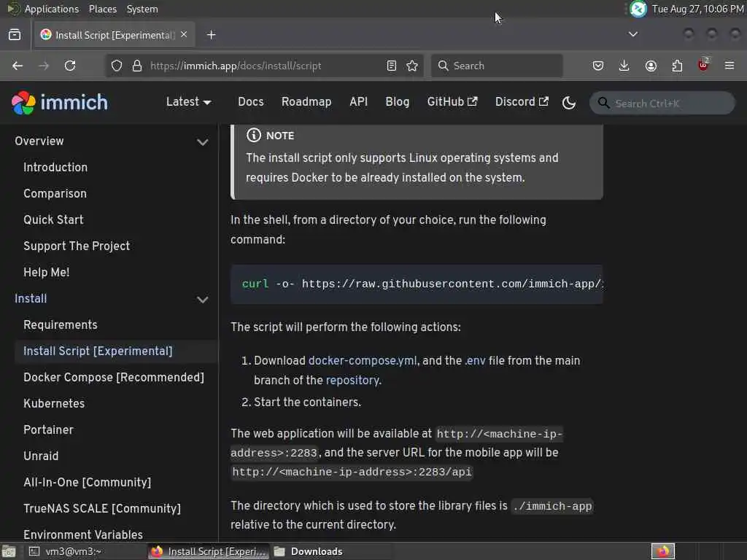This screenshot has height=560, width=747.
Task: Open the Unraid sidebar page
Action: [x=41, y=456]
